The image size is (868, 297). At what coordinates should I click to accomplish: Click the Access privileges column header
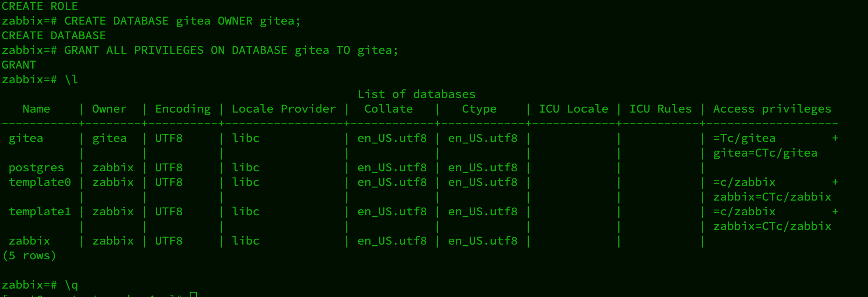point(772,109)
